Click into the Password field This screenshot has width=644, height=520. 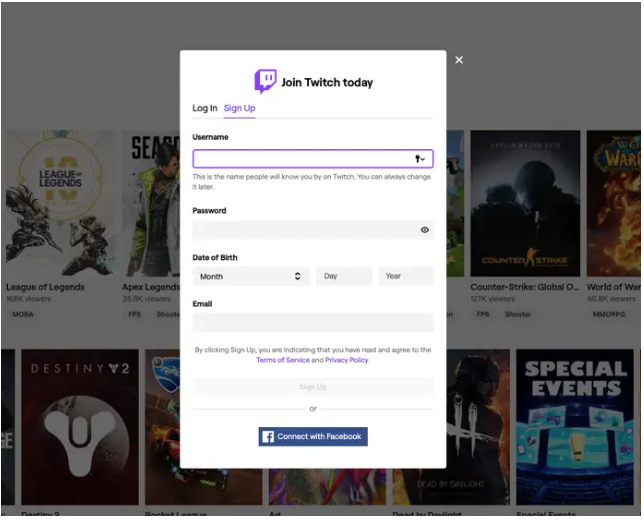pos(313,230)
